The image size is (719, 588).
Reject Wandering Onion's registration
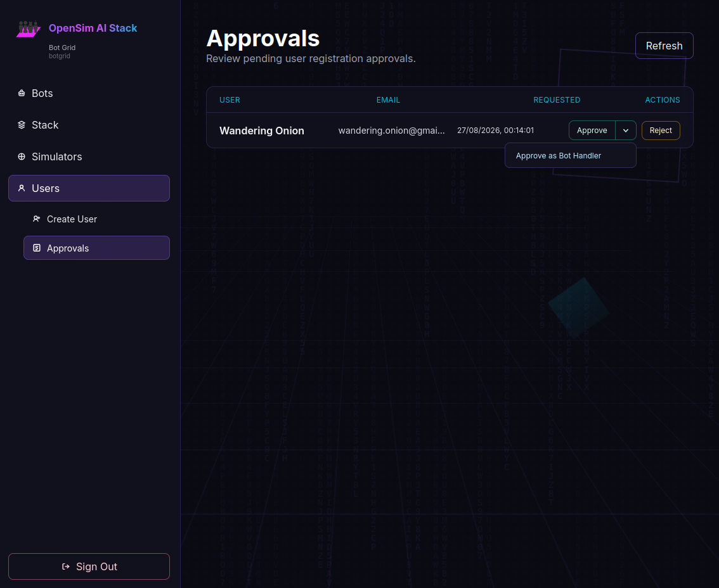660,130
